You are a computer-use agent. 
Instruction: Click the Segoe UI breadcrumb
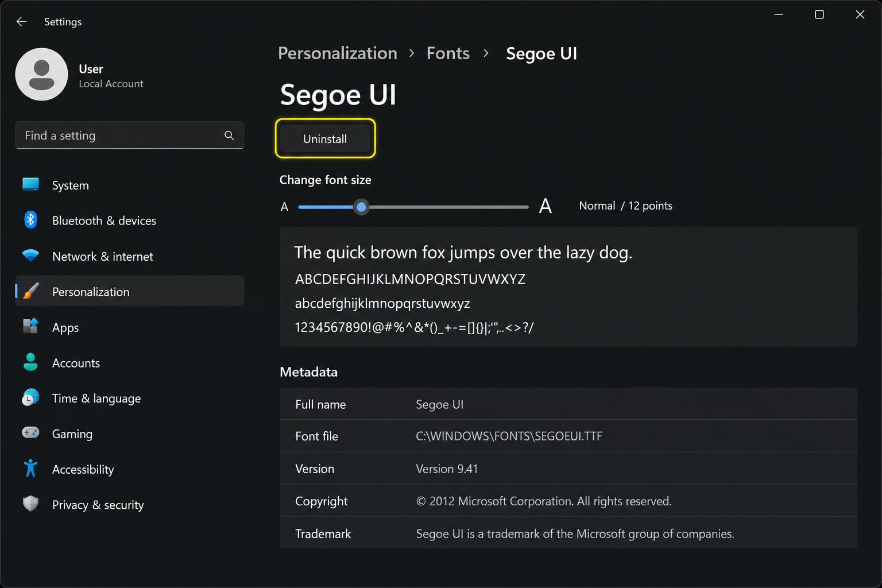(x=541, y=53)
